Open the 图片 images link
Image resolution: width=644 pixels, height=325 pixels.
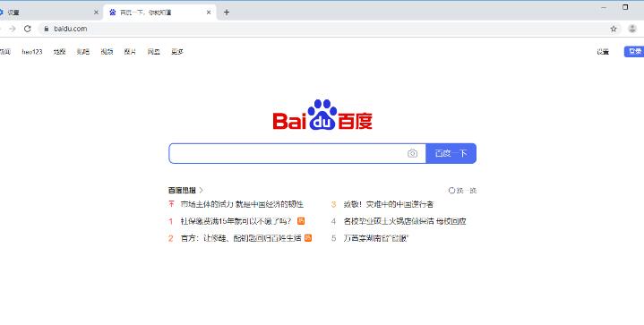pyautogui.click(x=130, y=52)
